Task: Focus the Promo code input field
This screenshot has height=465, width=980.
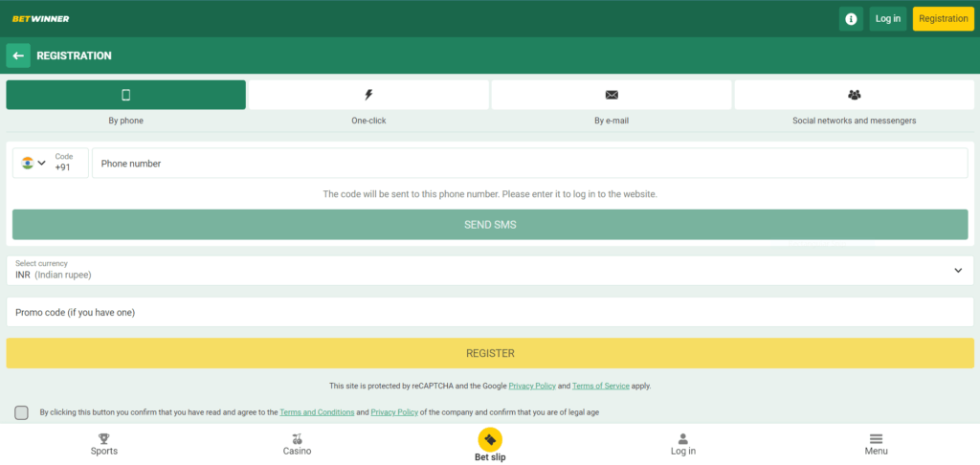Action: (x=490, y=312)
